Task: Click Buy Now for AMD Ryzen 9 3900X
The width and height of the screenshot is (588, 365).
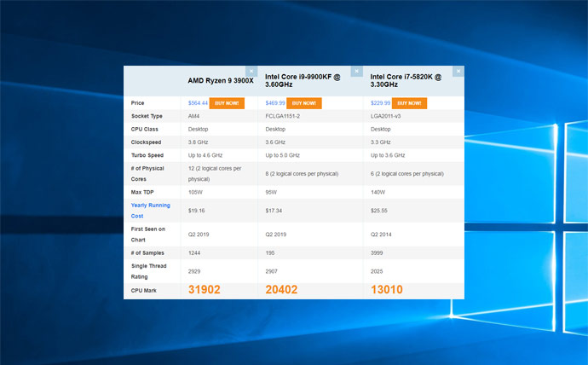Action: click(227, 103)
